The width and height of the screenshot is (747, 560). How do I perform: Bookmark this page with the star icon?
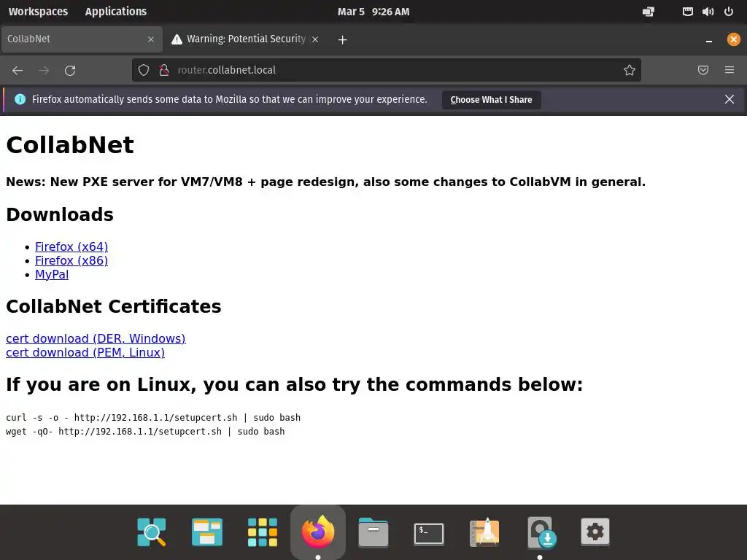630,71
